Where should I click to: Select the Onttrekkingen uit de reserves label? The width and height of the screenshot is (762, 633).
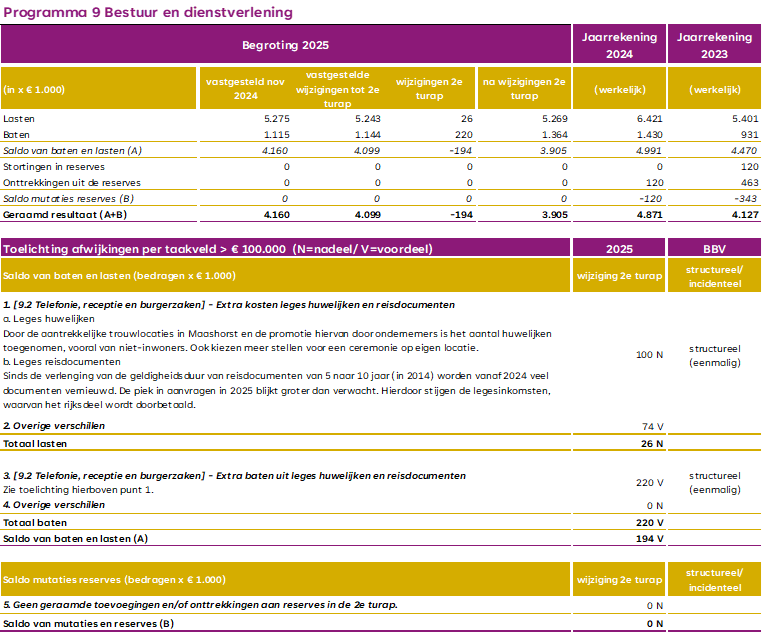click(x=71, y=182)
